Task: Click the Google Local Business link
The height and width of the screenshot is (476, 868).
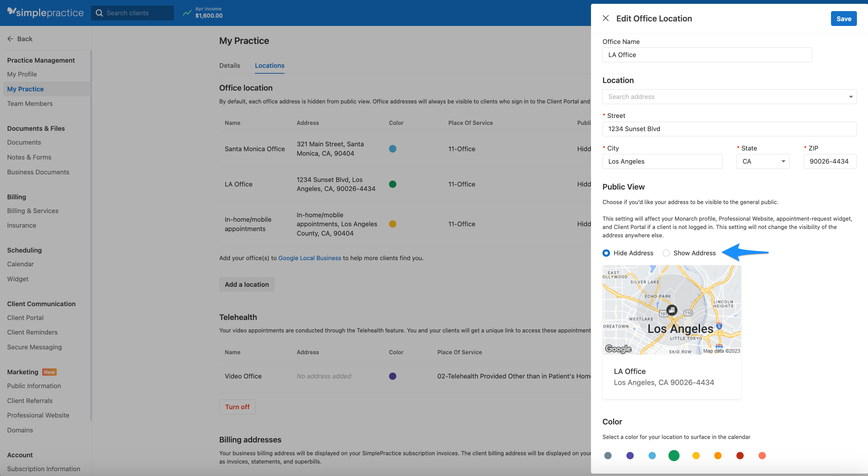Action: (310, 258)
